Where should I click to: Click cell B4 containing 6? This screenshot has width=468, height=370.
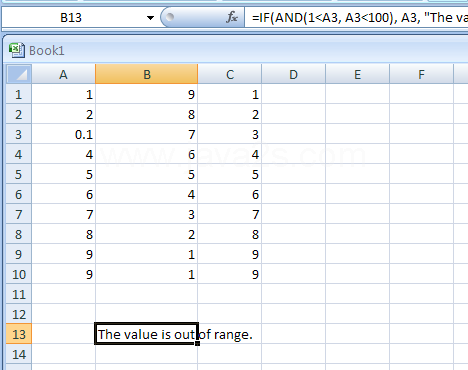tap(147, 154)
